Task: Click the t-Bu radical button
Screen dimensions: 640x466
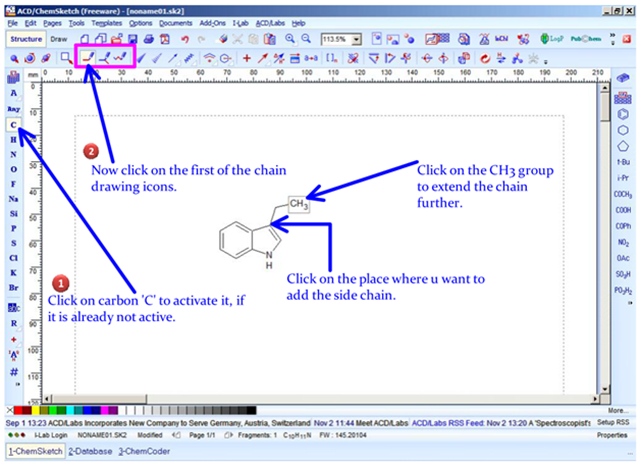Action: point(623,162)
